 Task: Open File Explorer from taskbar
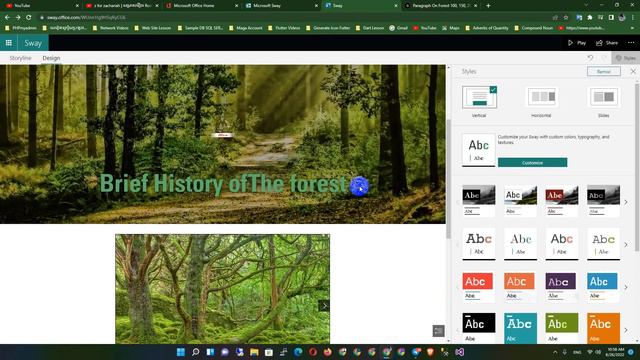point(254,352)
